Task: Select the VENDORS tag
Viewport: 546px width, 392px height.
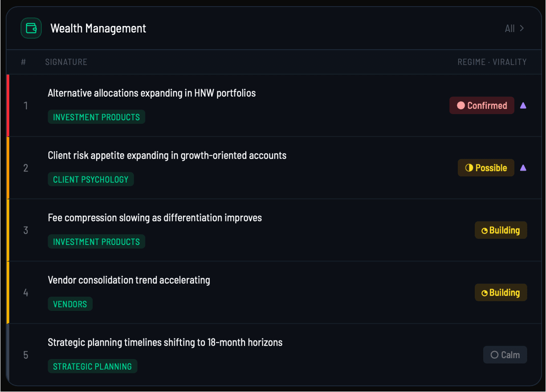Action: (70, 304)
